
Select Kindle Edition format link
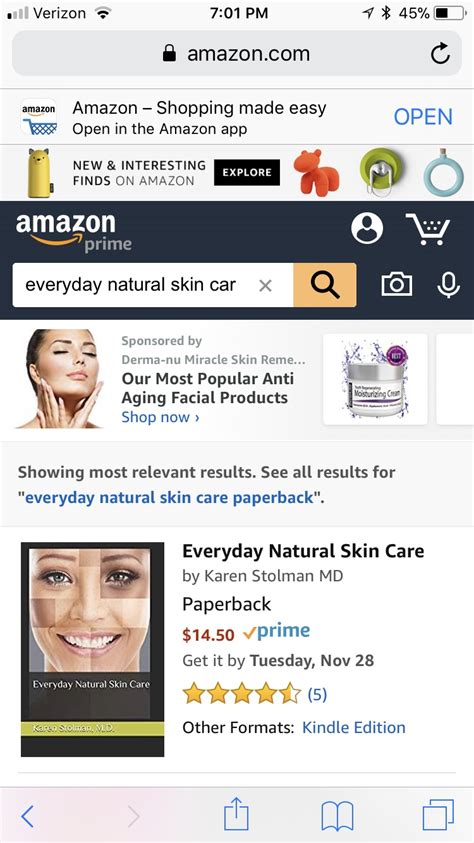354,727
